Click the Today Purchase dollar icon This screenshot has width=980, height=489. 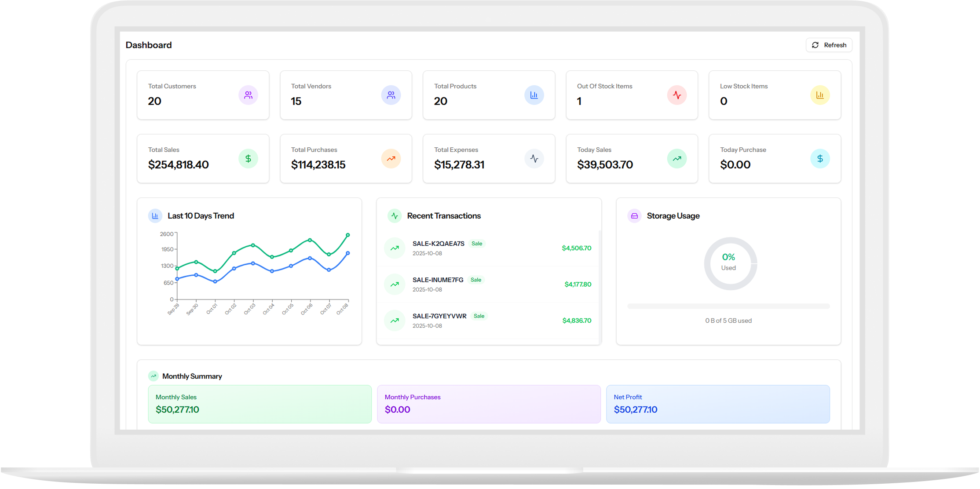click(x=820, y=158)
